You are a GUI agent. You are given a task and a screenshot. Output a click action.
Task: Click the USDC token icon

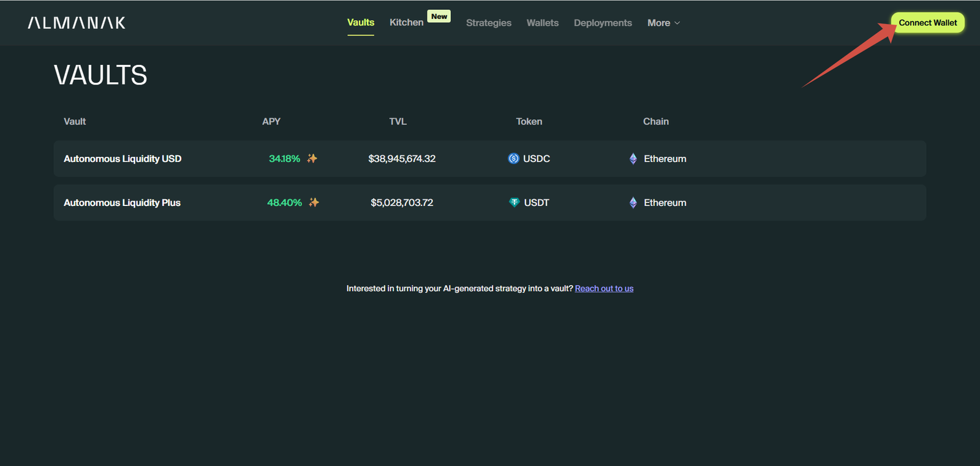pos(513,159)
